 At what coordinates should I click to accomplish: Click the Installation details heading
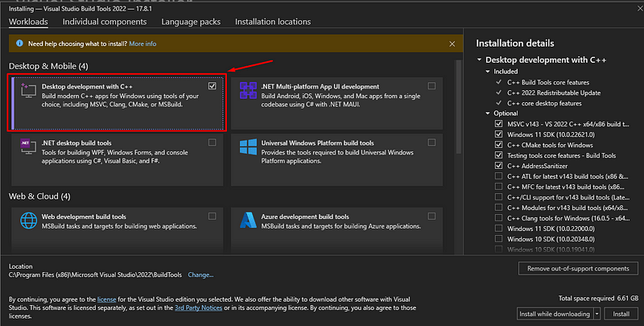pyautogui.click(x=514, y=43)
